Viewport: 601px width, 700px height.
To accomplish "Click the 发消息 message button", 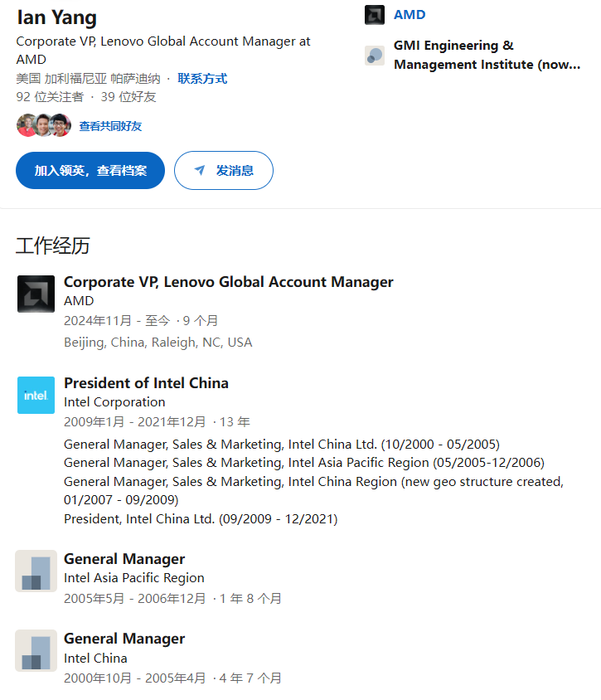I will click(224, 171).
